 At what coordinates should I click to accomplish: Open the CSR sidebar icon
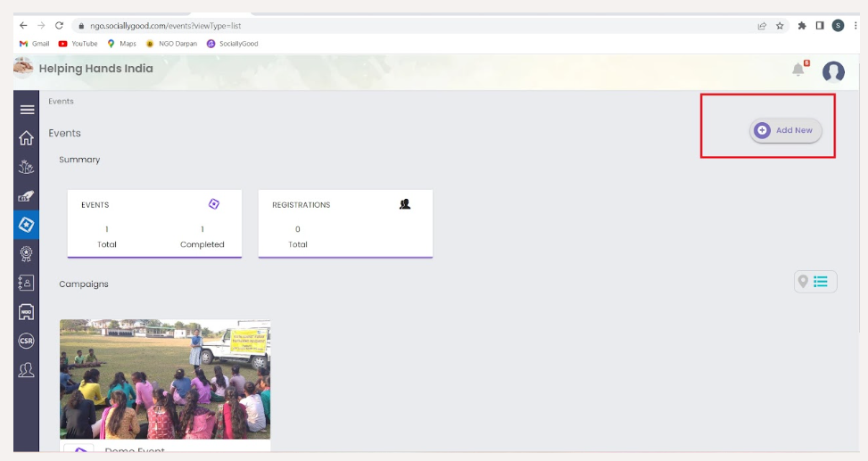tap(26, 341)
